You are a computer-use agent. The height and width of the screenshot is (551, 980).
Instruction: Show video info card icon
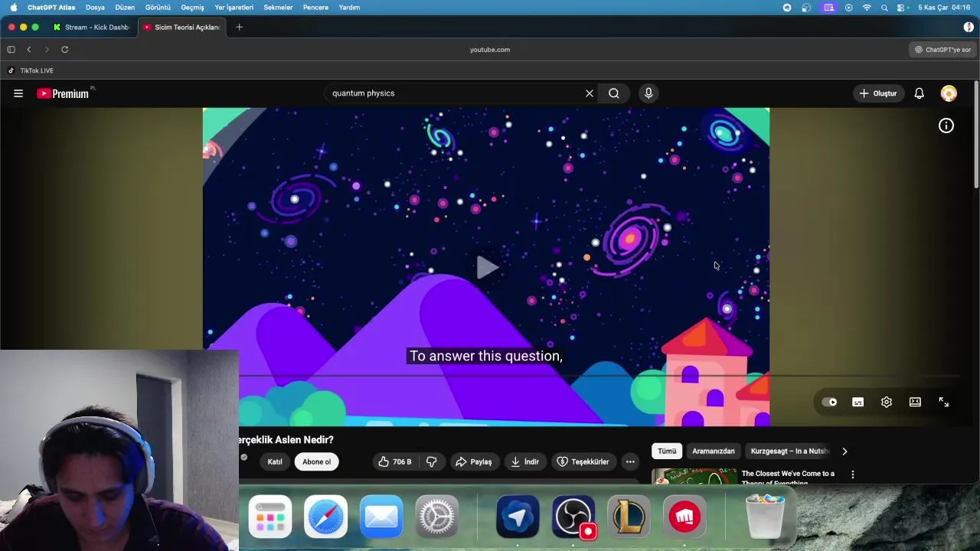[946, 126]
